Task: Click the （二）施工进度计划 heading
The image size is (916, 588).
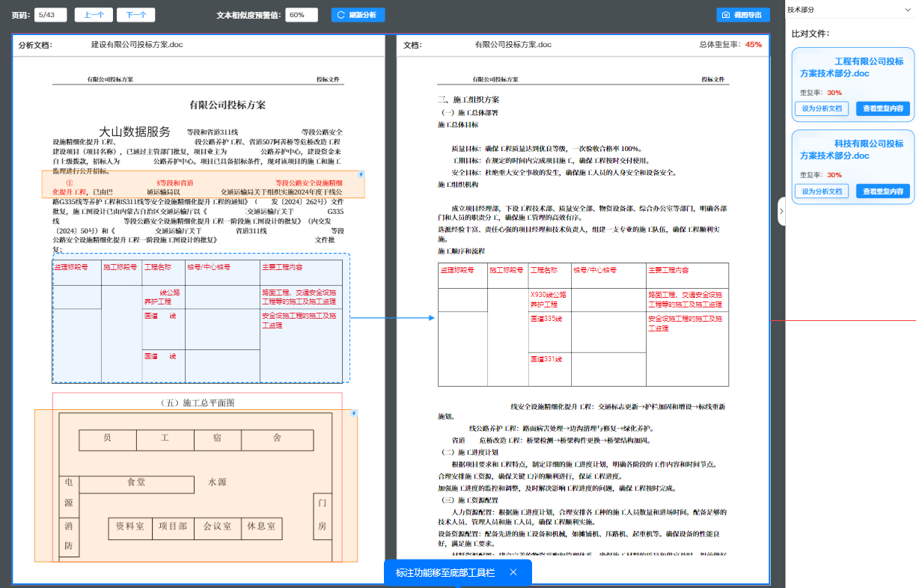Action: point(469,453)
